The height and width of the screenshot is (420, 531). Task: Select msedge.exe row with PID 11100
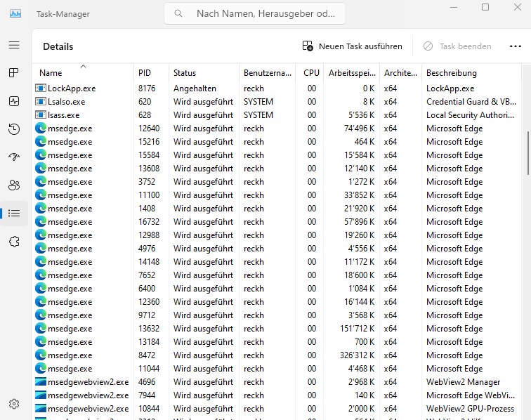[277, 195]
